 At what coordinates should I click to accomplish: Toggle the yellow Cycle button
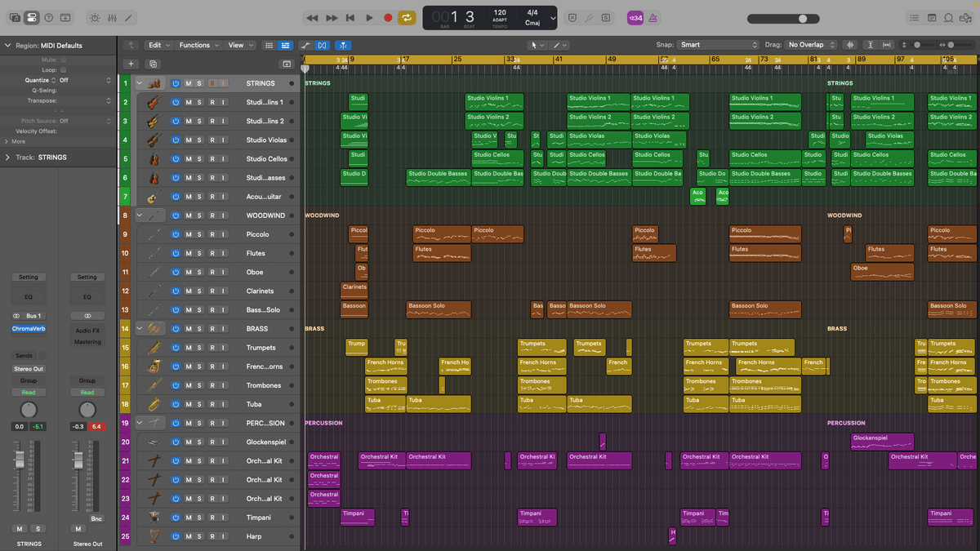(406, 17)
